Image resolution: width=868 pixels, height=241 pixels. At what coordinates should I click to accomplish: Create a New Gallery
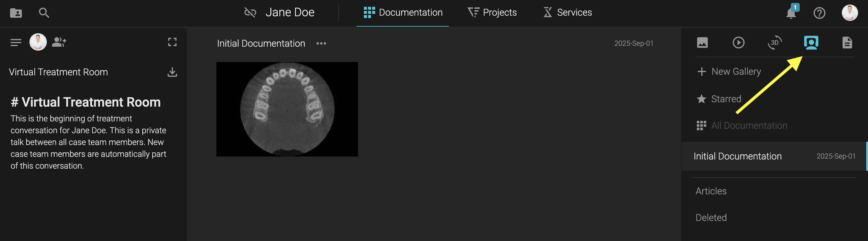[729, 71]
